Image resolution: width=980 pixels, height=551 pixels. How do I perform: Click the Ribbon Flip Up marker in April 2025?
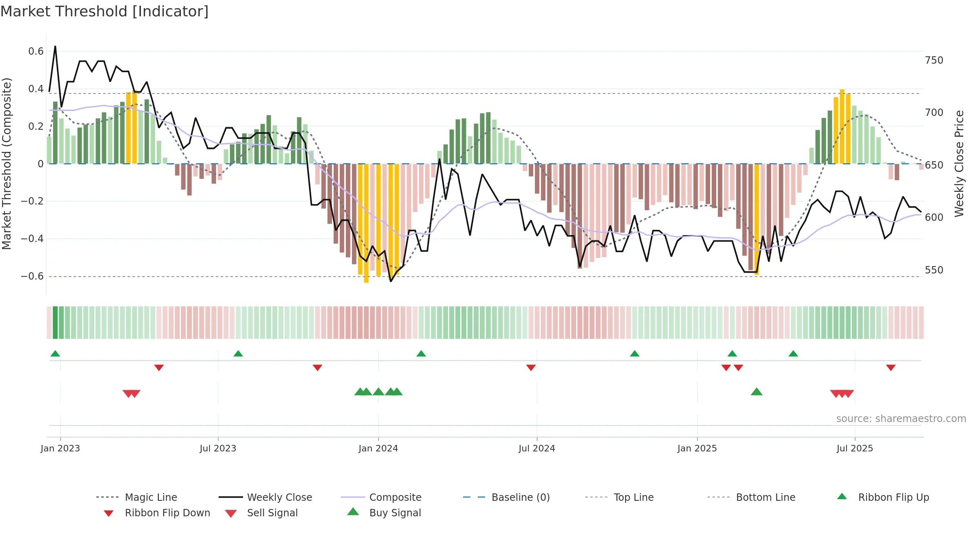click(x=793, y=353)
